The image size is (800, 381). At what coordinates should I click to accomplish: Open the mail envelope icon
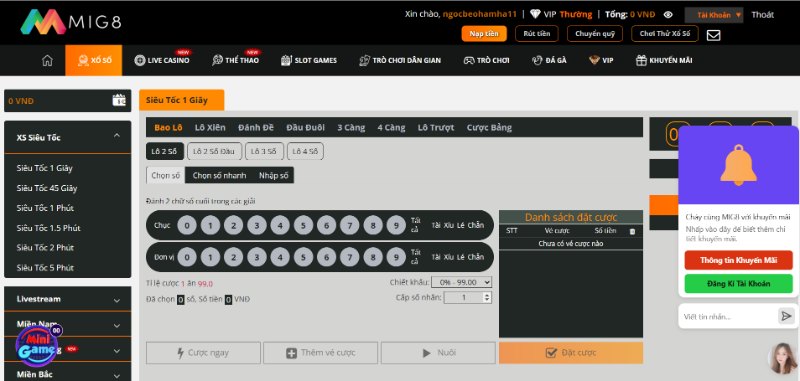click(713, 35)
